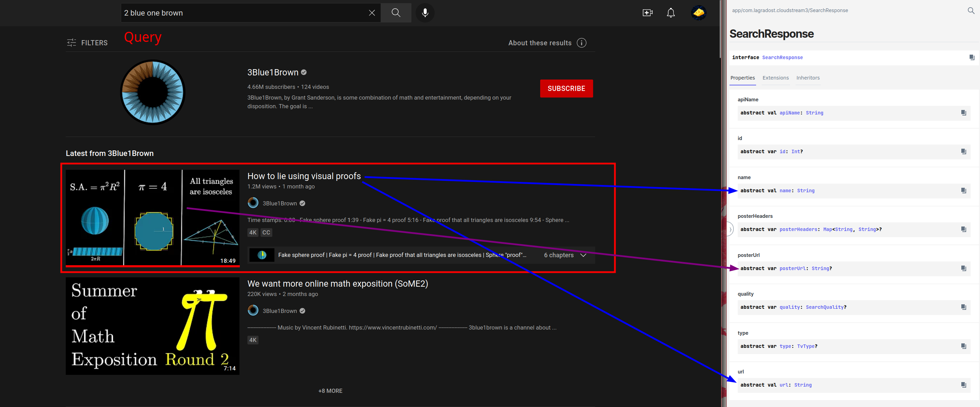
Task: Subscribe to 3Blue1Brown channel
Action: 566,89
